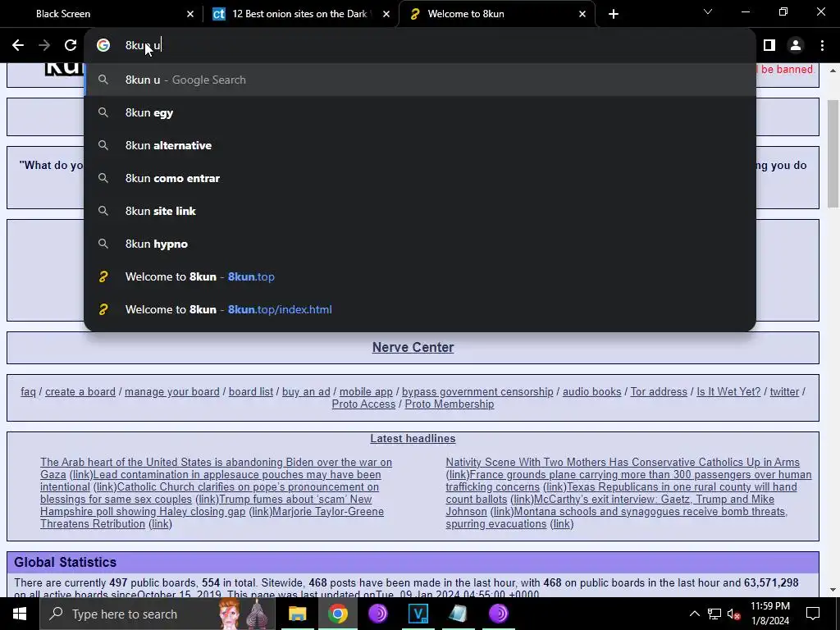Open the notification center icon
Viewport: 840px width, 630px height.
(x=813, y=614)
